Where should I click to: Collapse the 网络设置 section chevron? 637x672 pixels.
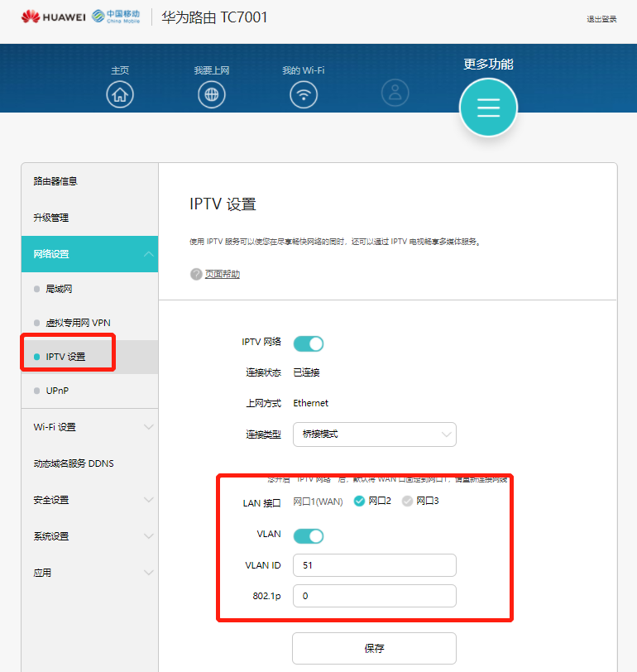pos(149,254)
